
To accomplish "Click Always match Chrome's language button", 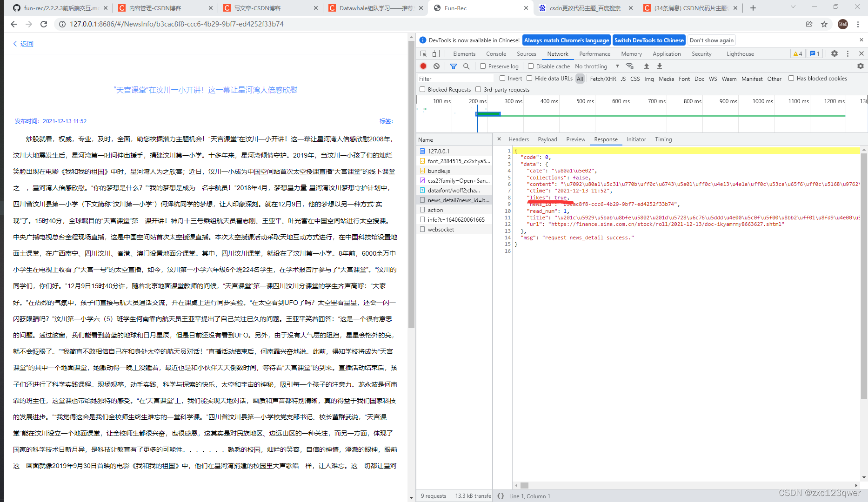I will pos(567,40).
